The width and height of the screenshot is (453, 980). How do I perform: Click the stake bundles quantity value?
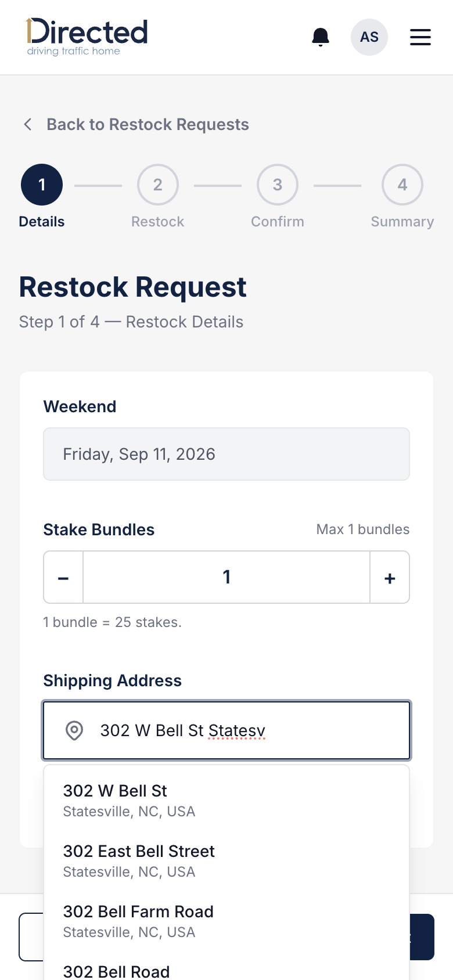point(227,578)
